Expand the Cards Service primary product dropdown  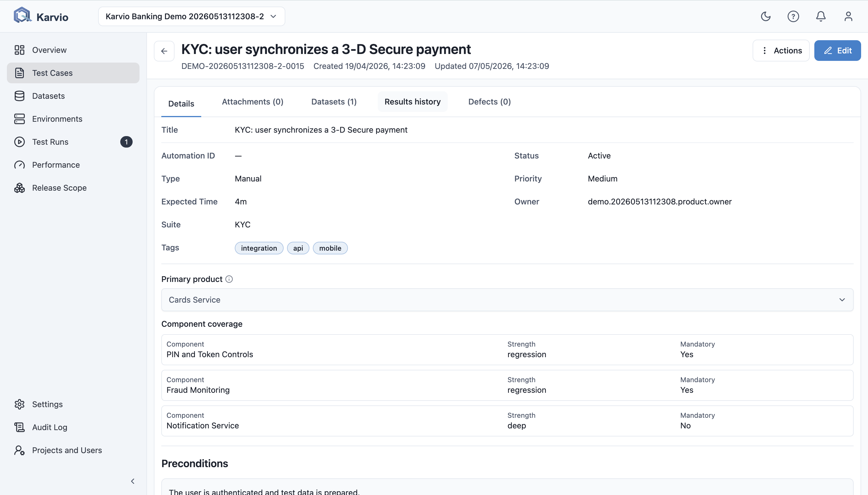click(507, 300)
